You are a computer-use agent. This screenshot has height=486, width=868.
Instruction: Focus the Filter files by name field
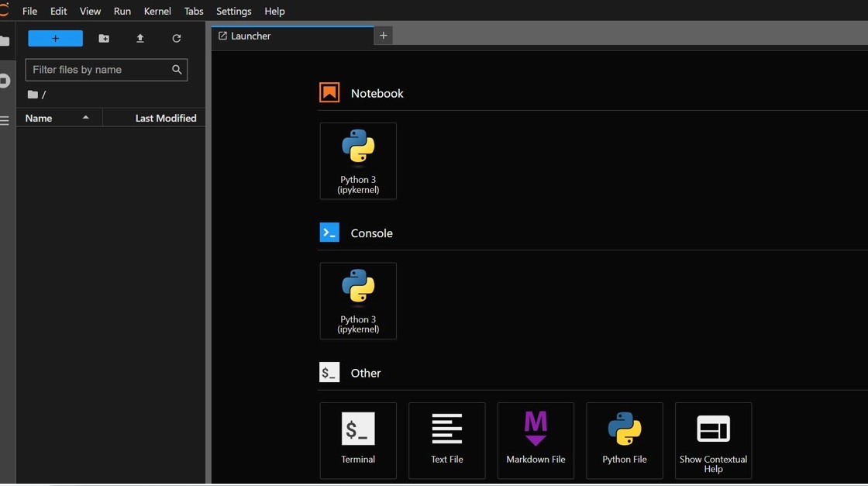point(106,70)
